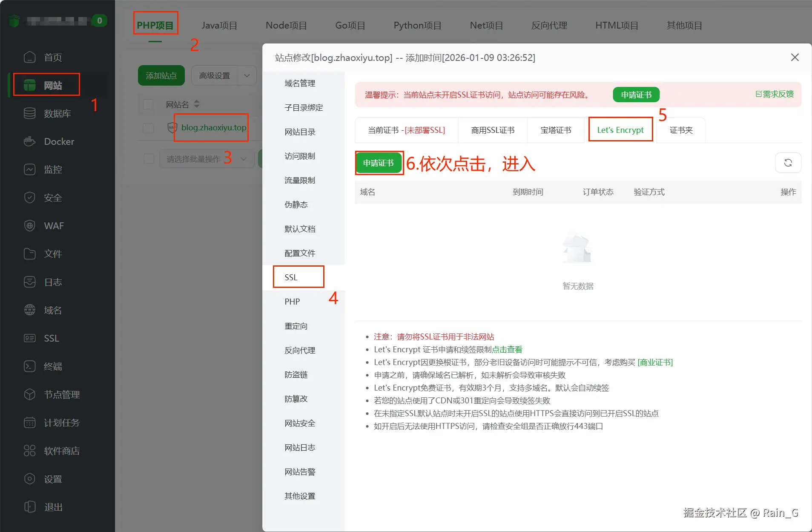Open the database icon in sidebar
812x532 pixels.
click(29, 113)
